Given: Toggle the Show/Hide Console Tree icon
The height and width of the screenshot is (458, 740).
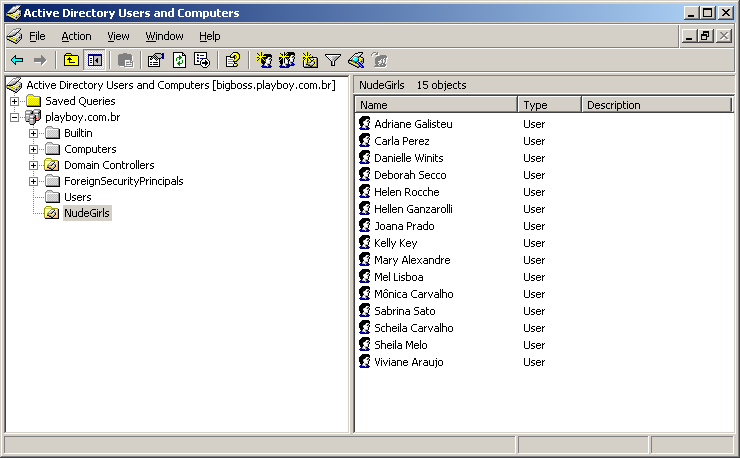Looking at the screenshot, I should 94,60.
